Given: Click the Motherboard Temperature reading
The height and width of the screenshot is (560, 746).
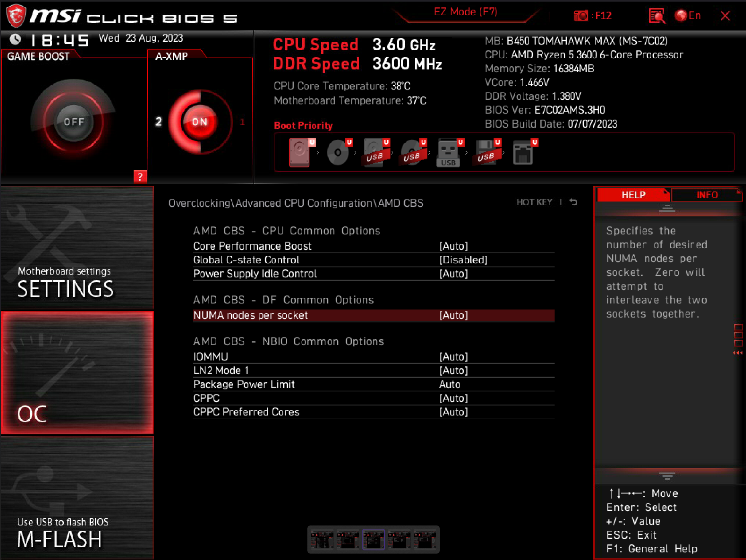Looking at the screenshot, I should pyautogui.click(x=350, y=100).
